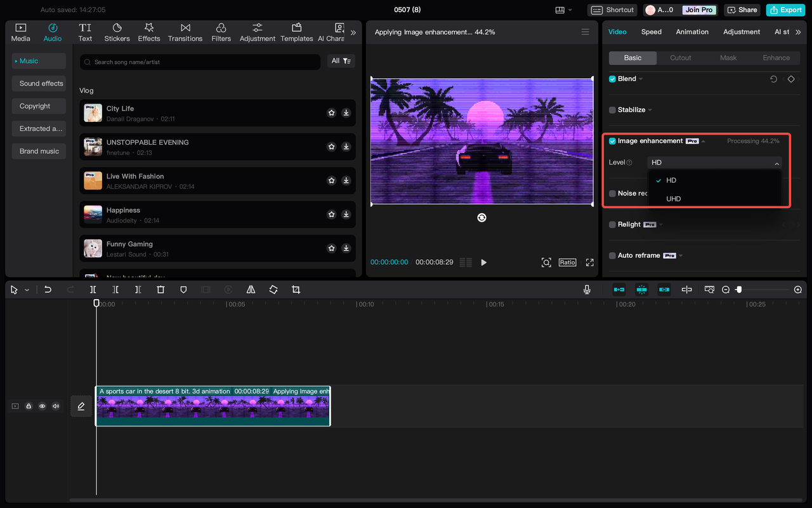Expand the cursor tool selector arrow
The height and width of the screenshot is (508, 812).
click(27, 290)
